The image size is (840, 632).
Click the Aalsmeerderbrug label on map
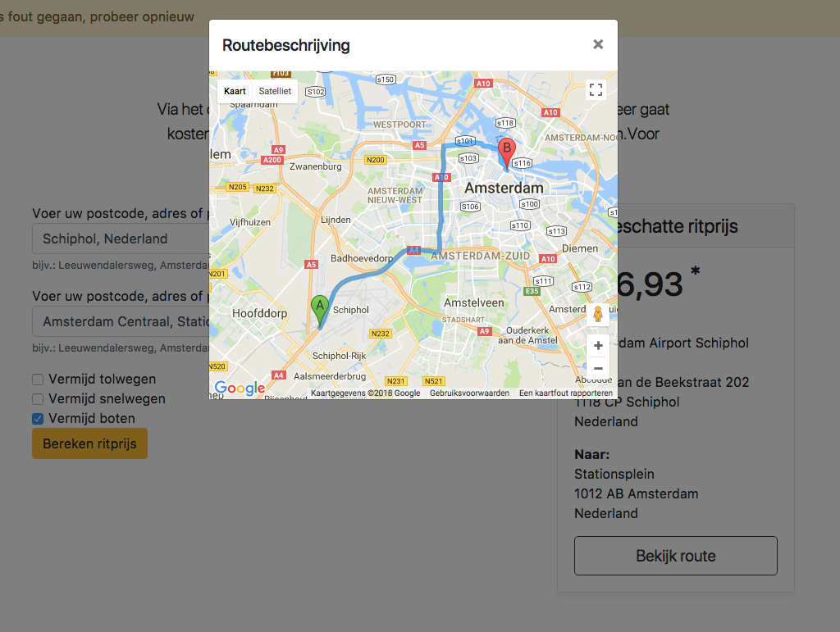(330, 376)
